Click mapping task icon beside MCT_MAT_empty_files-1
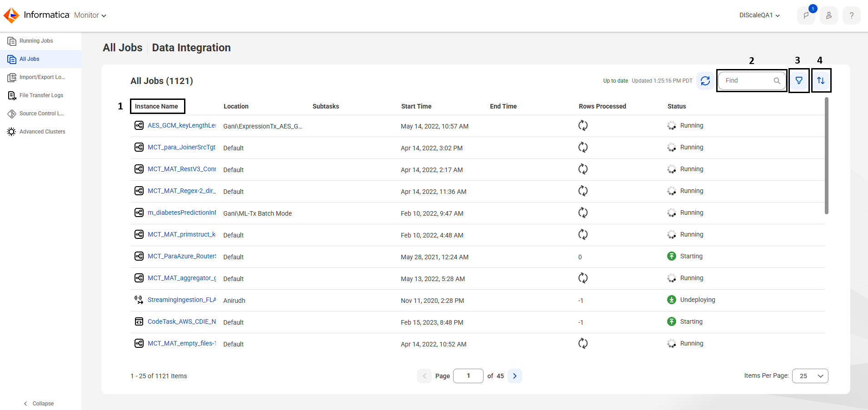The width and height of the screenshot is (868, 410). tap(139, 343)
